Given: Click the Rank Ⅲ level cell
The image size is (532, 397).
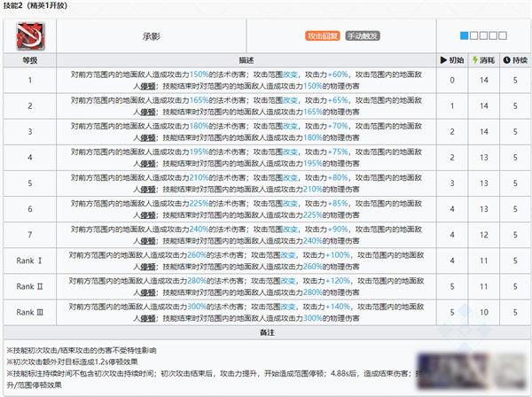Looking at the screenshot, I should point(30,312).
